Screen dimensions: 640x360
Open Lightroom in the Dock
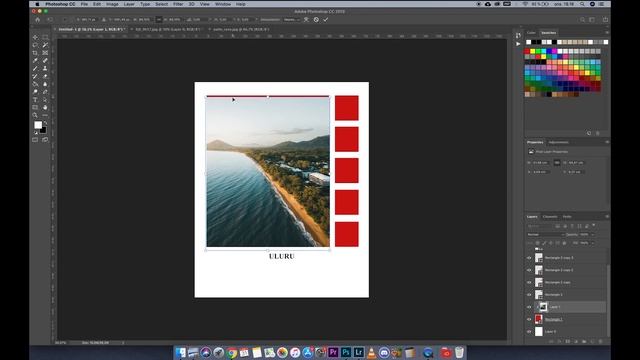tap(359, 352)
